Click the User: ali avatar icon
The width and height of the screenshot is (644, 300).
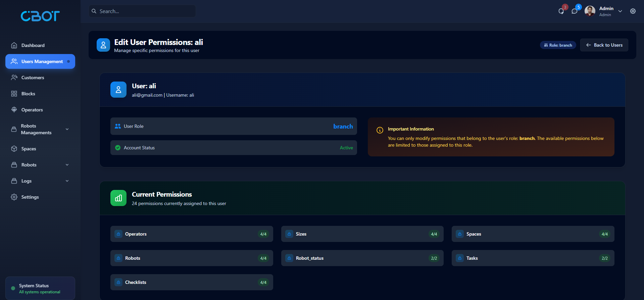pos(118,90)
